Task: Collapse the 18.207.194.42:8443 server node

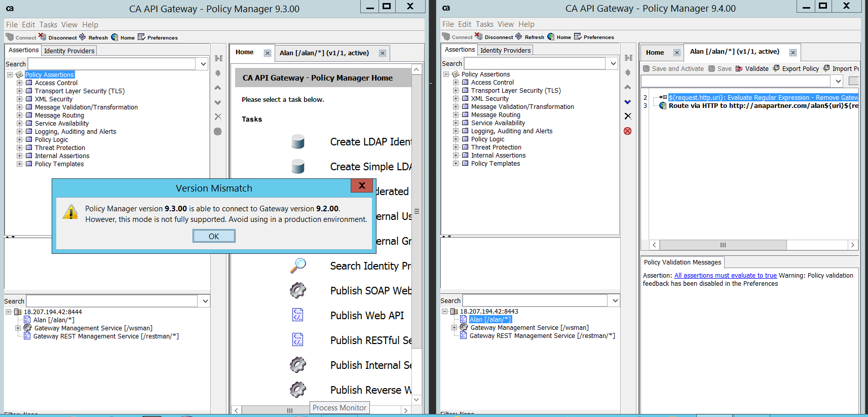Action: (x=446, y=312)
